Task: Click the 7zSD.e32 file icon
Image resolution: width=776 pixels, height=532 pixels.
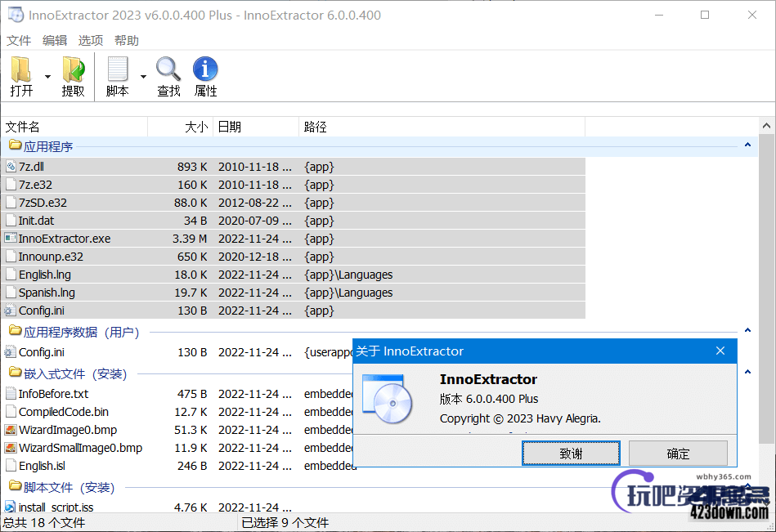Action: pyautogui.click(x=11, y=203)
